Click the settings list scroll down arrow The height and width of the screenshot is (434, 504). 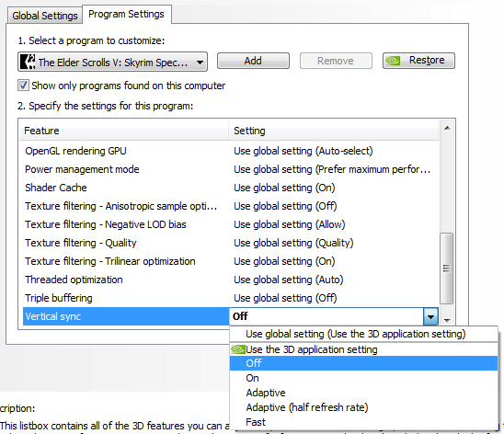(x=447, y=320)
